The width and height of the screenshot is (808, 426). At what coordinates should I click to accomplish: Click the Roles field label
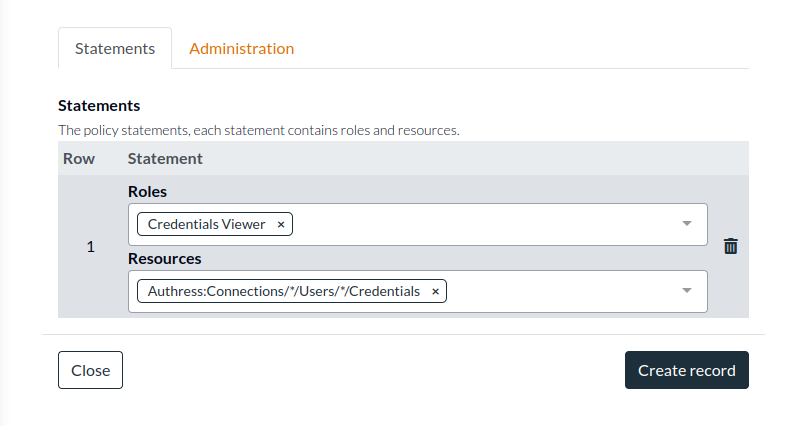point(147,191)
